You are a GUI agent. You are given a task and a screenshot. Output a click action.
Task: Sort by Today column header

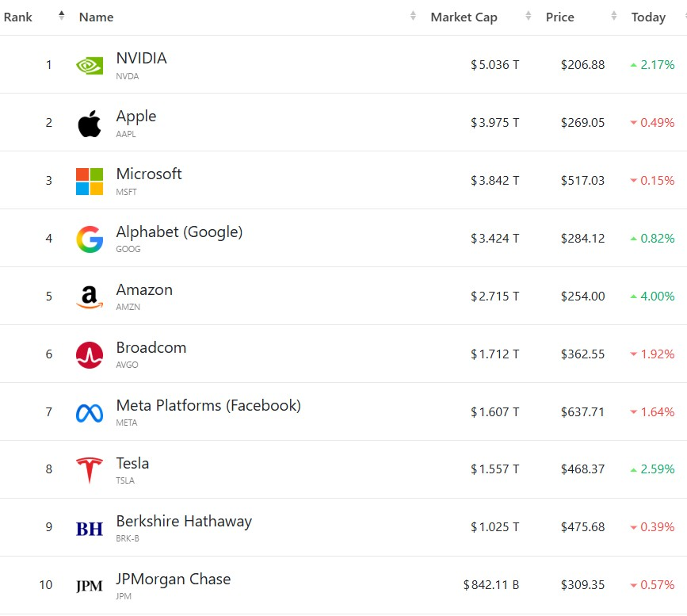(x=648, y=17)
